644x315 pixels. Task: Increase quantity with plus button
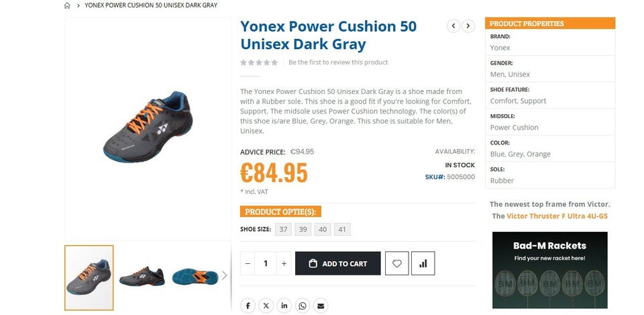[284, 263]
